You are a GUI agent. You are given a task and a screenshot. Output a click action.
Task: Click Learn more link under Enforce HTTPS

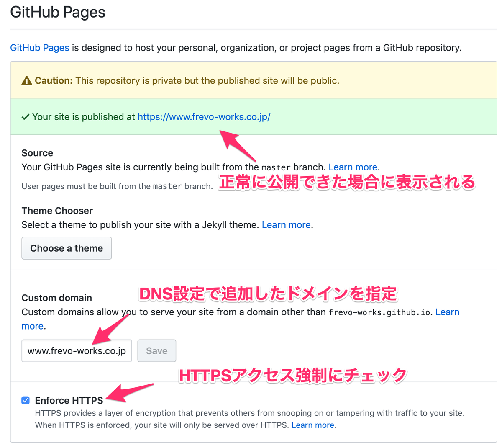313,425
